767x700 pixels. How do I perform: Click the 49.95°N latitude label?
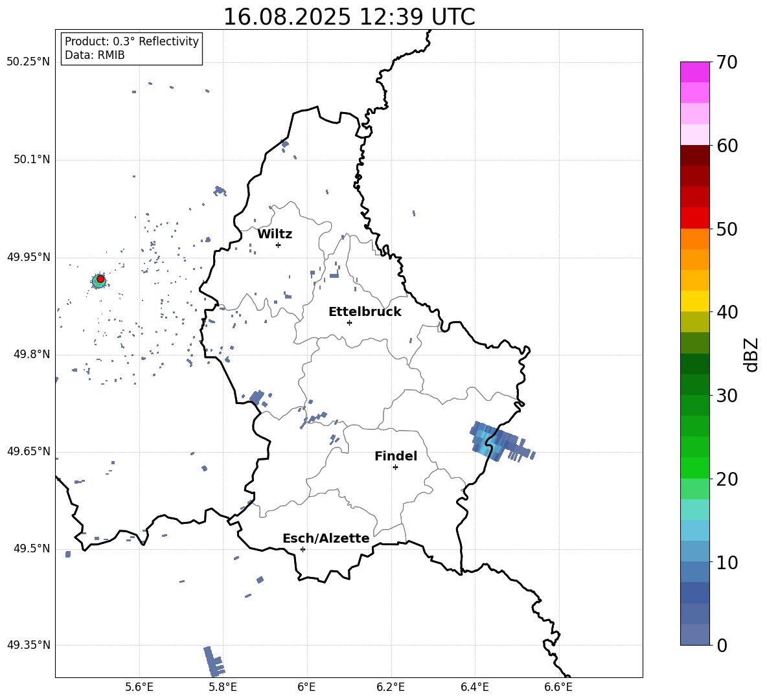[29, 257]
